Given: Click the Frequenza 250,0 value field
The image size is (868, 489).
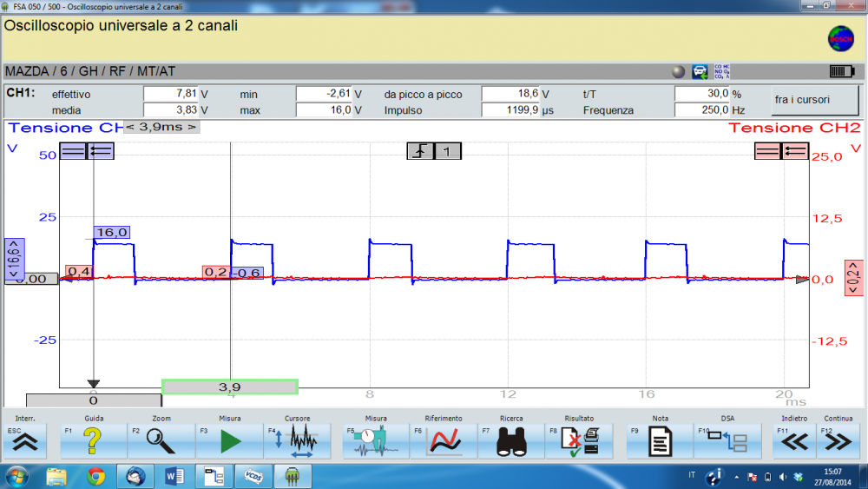Looking at the screenshot, I should pyautogui.click(x=702, y=109).
